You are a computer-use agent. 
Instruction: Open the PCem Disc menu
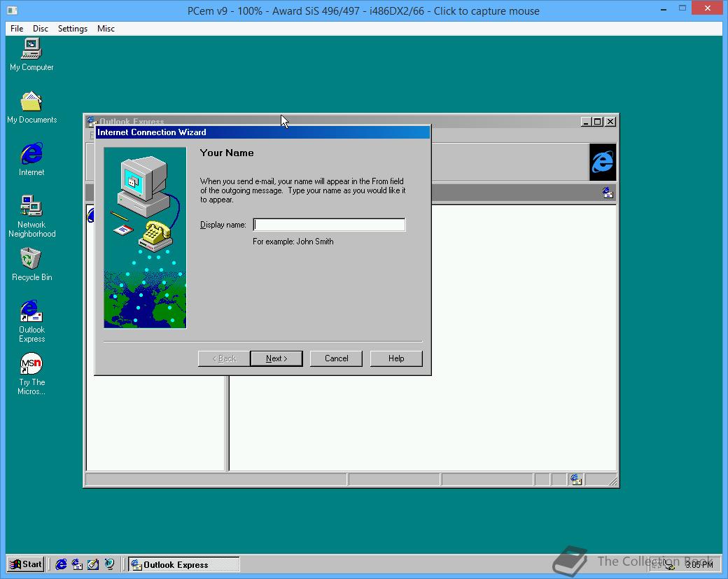(41, 28)
